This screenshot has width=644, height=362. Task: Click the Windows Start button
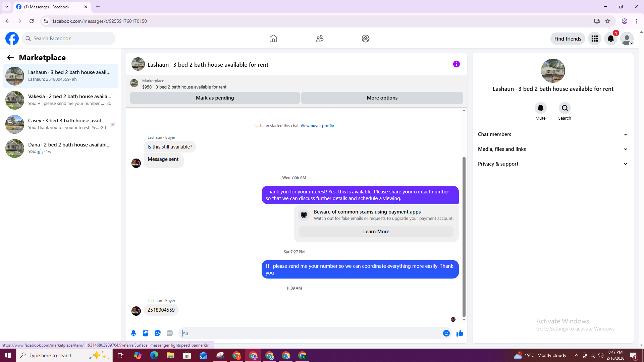pos(8,355)
